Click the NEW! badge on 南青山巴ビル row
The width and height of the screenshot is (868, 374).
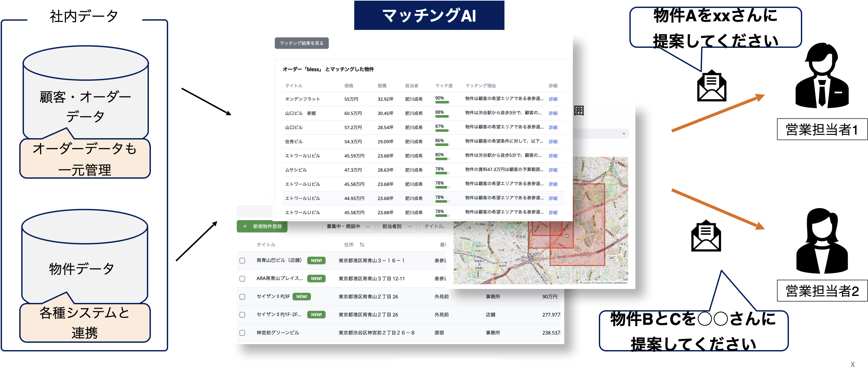tap(316, 260)
